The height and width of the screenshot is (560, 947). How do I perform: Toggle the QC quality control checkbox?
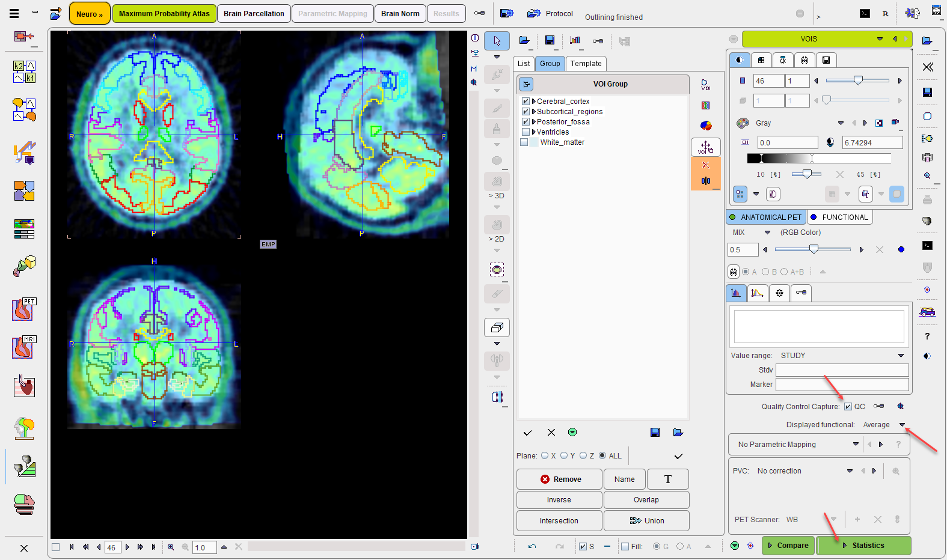pos(848,407)
